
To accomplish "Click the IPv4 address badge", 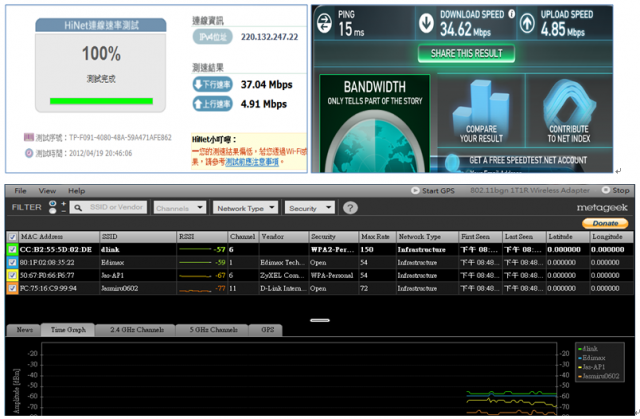I will pos(212,37).
